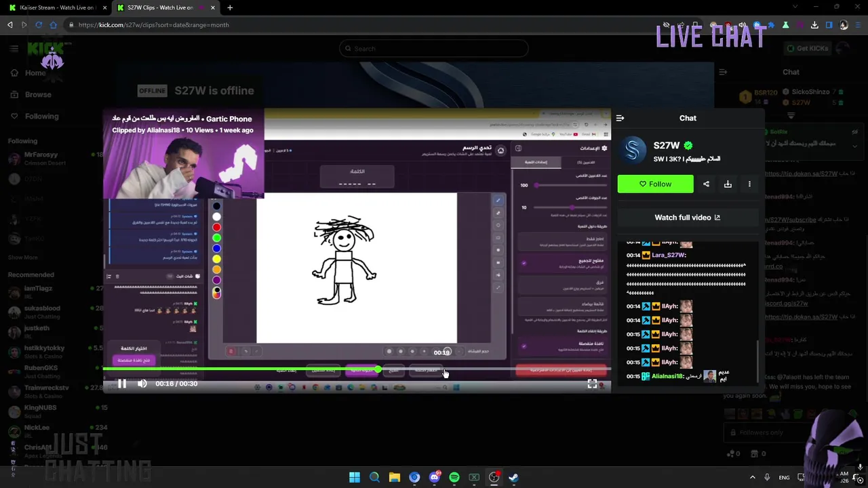The image size is (868, 488).
Task: Open browser downloads
Action: pos(814,25)
